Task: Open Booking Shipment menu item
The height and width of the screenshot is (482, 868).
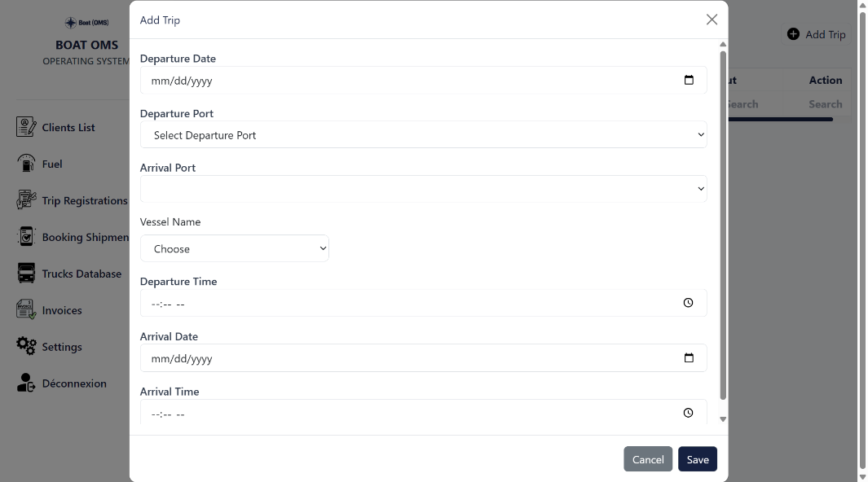Action: tap(85, 237)
